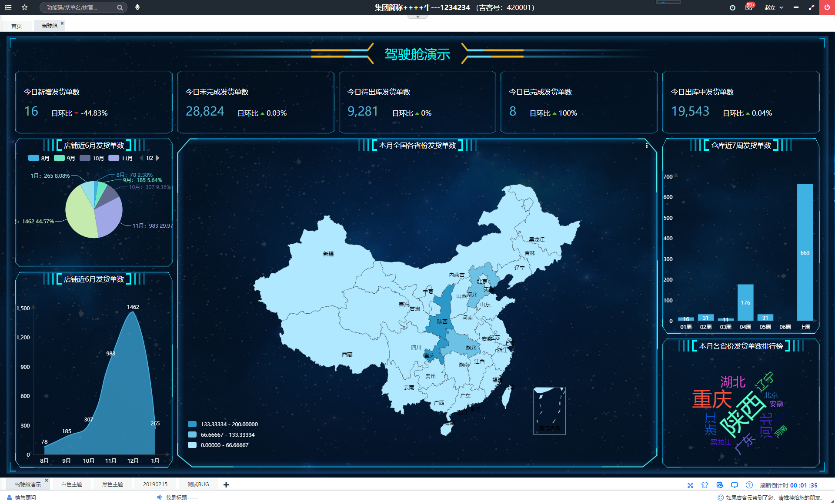This screenshot has width=835, height=504.
Task: Add a new dashboard tab with plus
Action: click(x=226, y=485)
